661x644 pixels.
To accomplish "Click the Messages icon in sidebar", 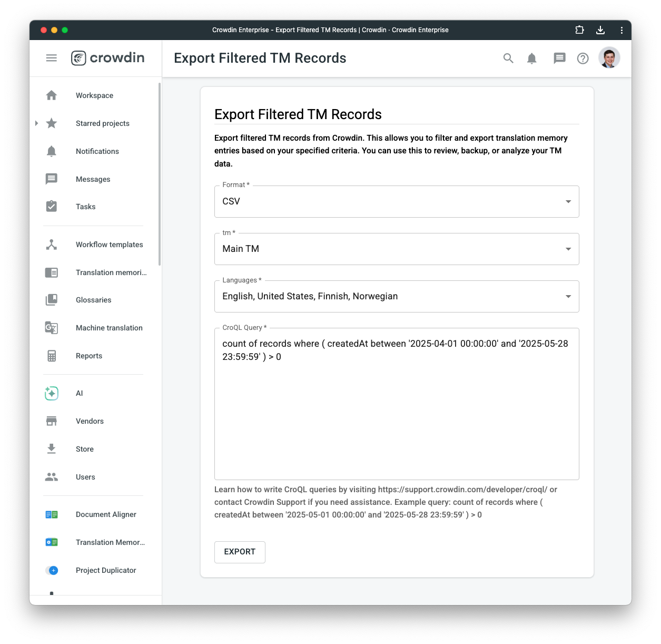I will (x=52, y=179).
